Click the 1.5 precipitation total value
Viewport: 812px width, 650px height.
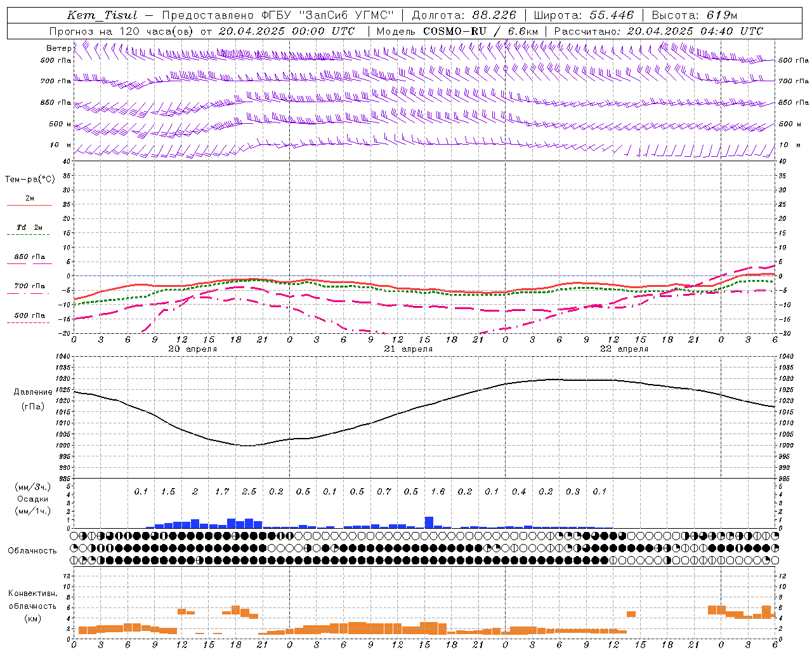click(168, 491)
